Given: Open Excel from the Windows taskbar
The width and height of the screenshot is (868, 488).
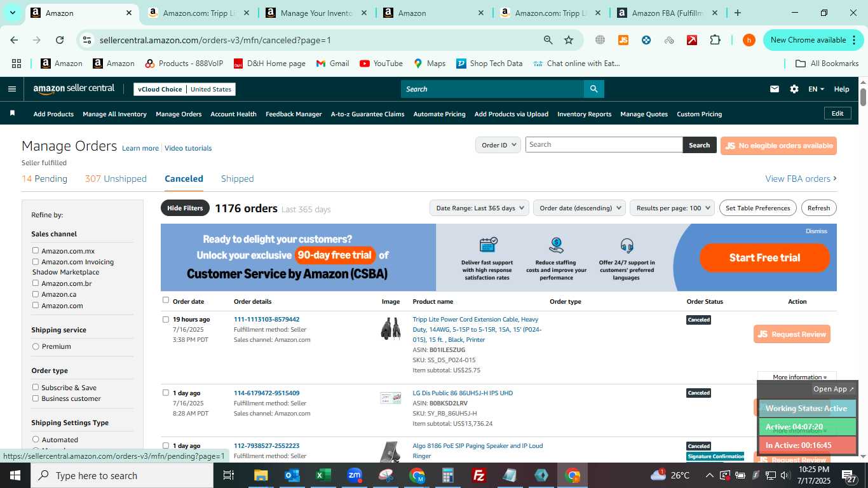Looking at the screenshot, I should [323, 475].
